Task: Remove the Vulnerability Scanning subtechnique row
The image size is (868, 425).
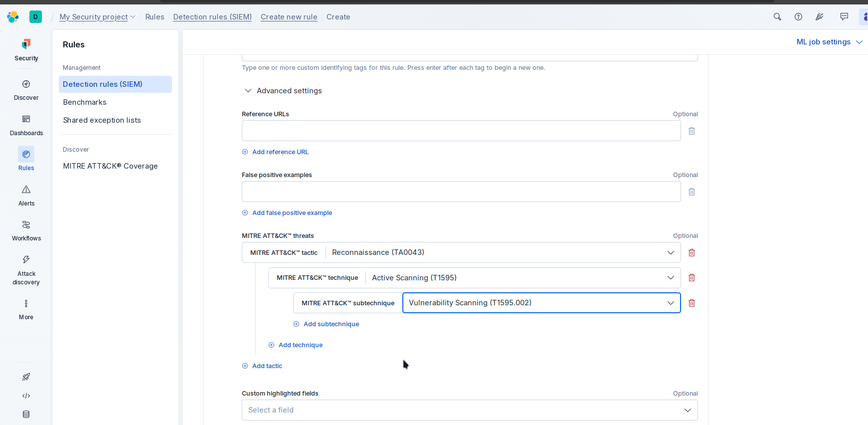Action: click(x=692, y=303)
